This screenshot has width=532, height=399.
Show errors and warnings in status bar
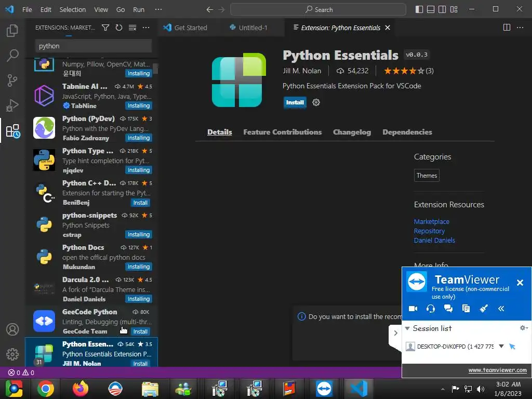pos(21,373)
